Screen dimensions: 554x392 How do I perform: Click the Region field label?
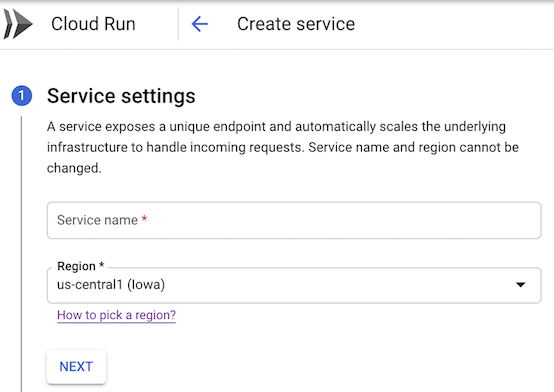click(76, 266)
